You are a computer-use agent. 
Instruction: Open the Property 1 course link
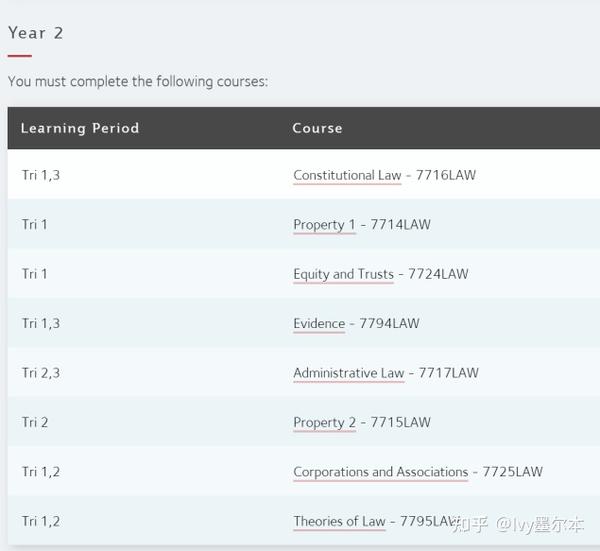pyautogui.click(x=324, y=225)
